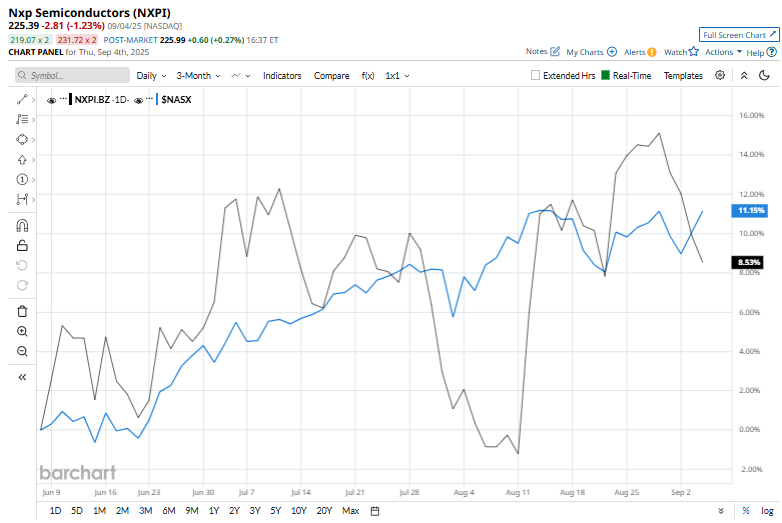Open NXPI.BZ series options ellipsis
The height and width of the screenshot is (523, 782).
point(63,99)
